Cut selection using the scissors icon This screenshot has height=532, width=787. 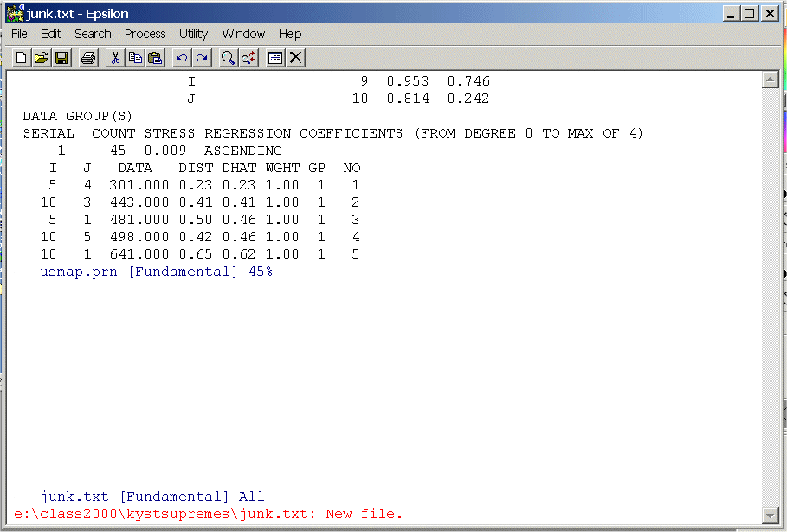tap(114, 58)
